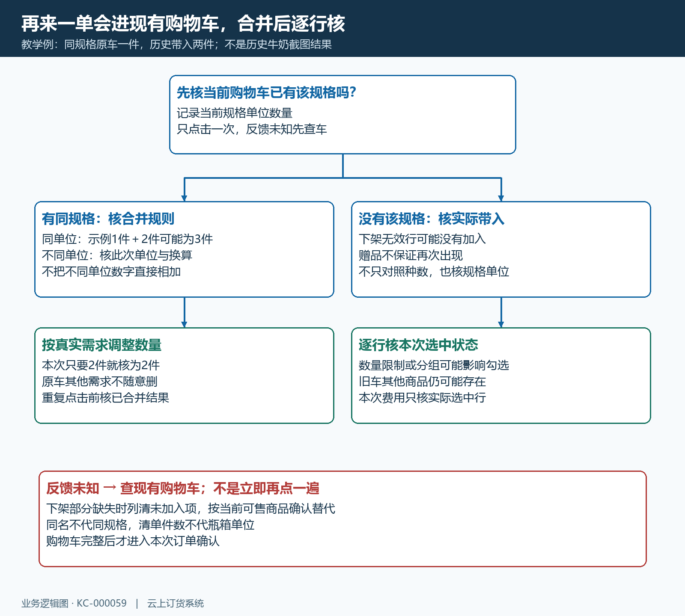The image size is (685, 616).
Task: Click the line 同单位：示例1件＋2件可能为3件
Action: [128, 239]
